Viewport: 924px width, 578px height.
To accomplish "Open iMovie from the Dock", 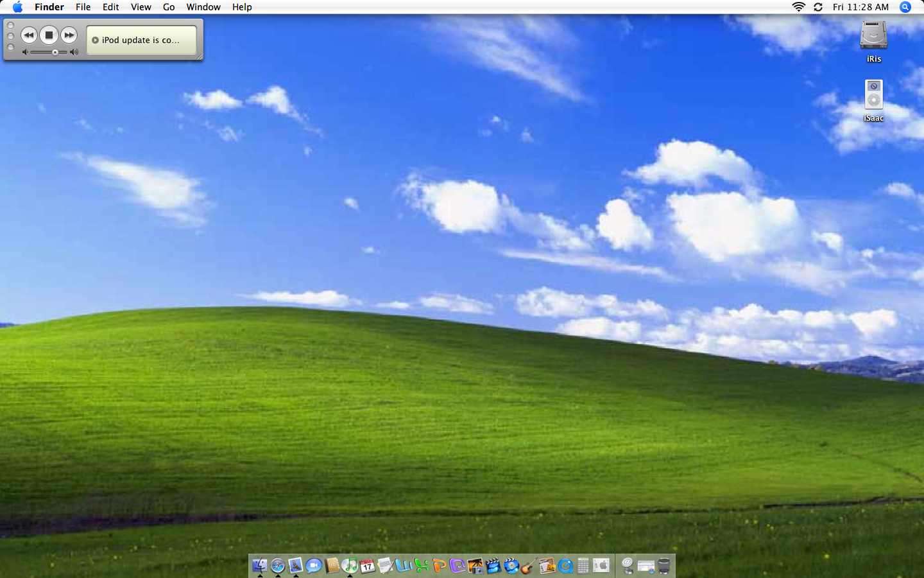I will click(x=493, y=566).
